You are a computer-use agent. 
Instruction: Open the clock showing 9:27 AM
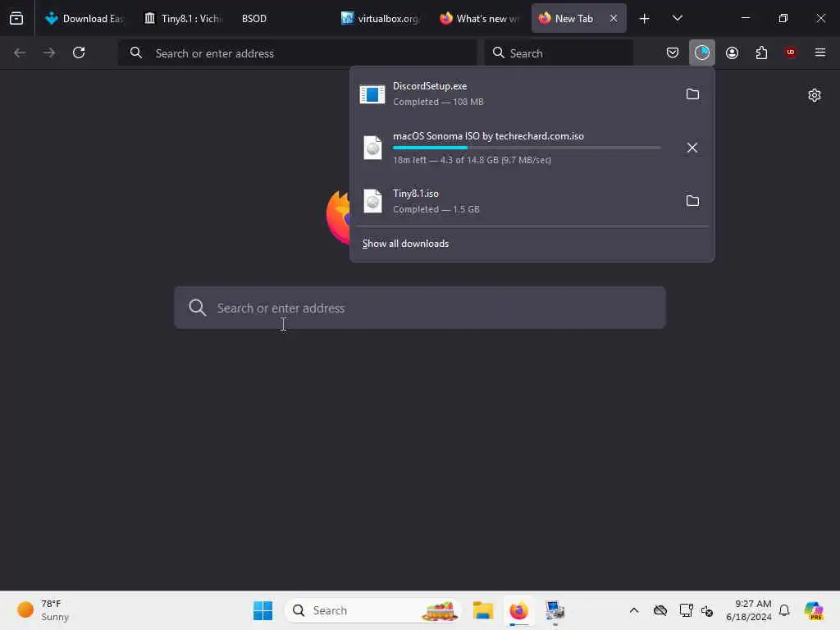click(748, 610)
